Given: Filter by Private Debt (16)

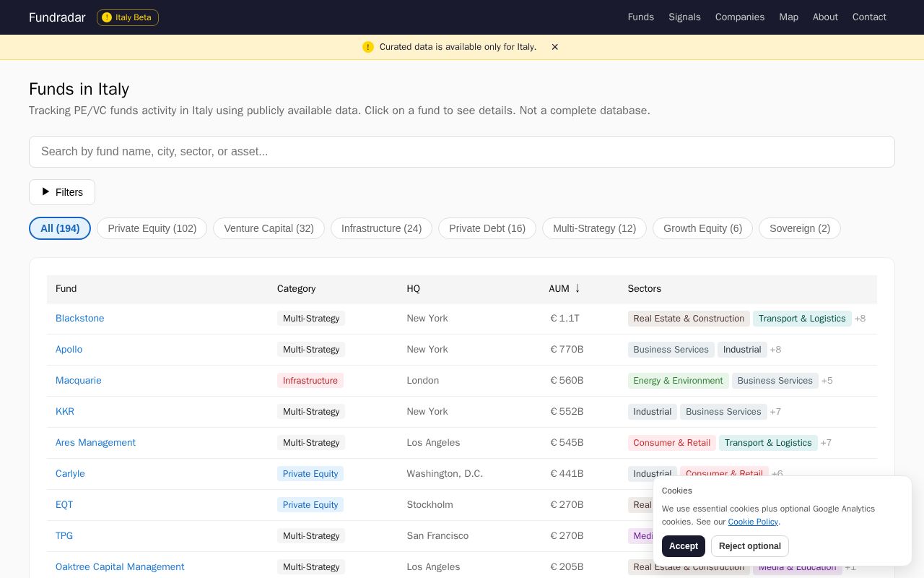Looking at the screenshot, I should (487, 228).
